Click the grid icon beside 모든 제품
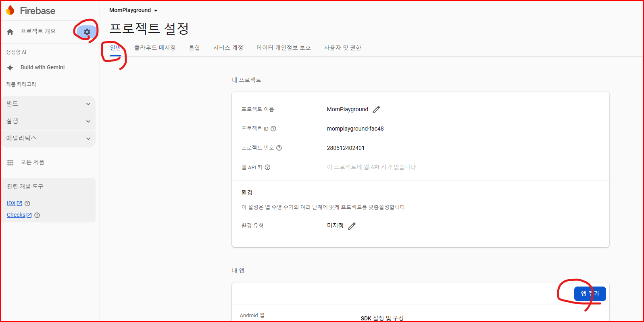The width and height of the screenshot is (644, 322). (10, 163)
